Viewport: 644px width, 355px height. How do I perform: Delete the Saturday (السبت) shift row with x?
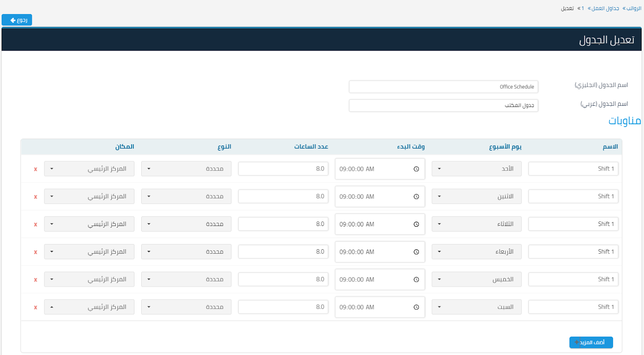[x=35, y=308]
